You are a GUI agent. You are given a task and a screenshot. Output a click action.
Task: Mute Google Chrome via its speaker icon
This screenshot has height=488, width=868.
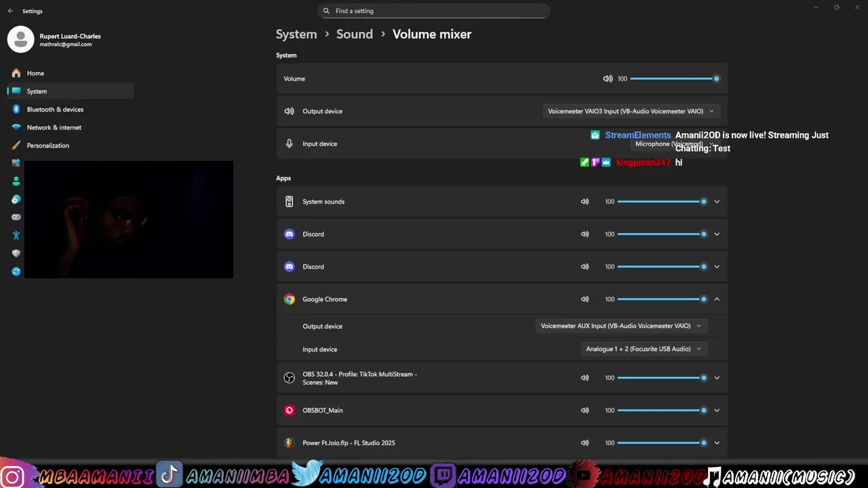[x=585, y=299]
